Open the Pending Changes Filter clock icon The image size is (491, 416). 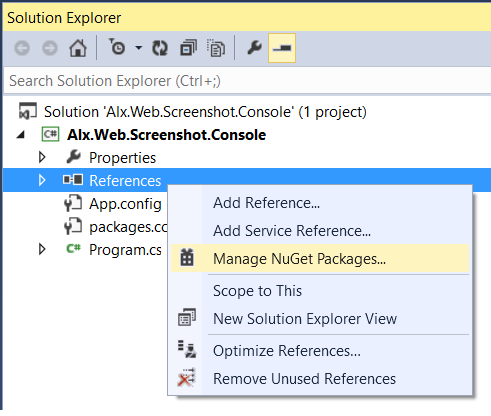tap(117, 47)
